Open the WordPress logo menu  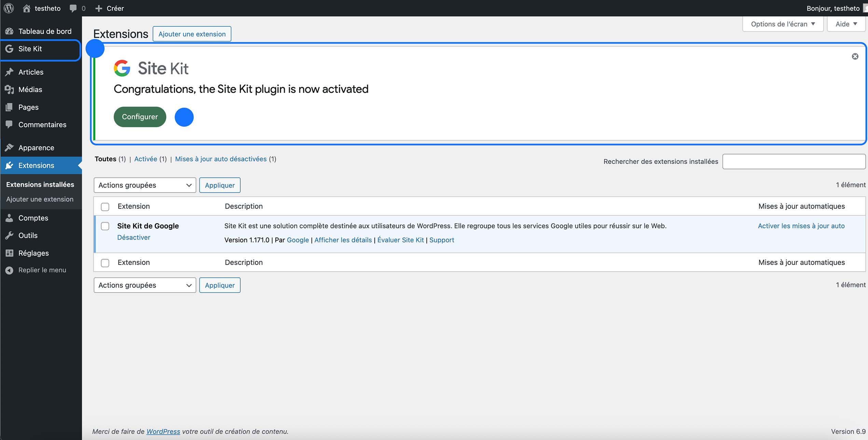coord(9,8)
